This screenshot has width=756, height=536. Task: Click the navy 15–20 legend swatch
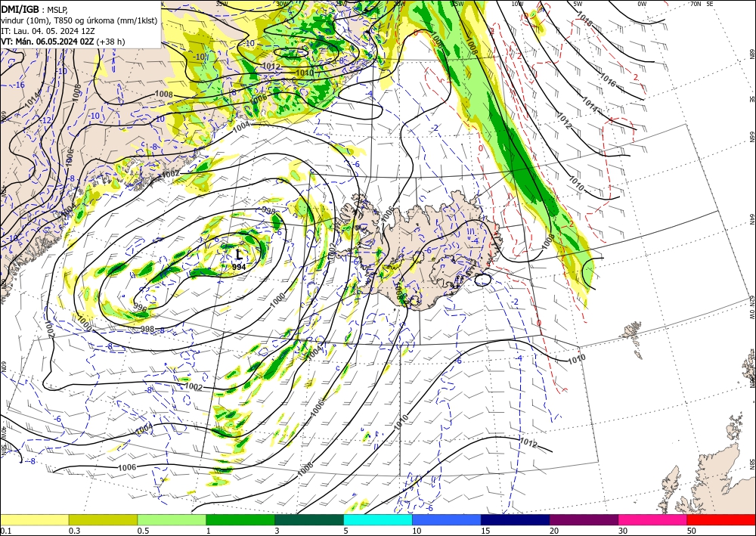tap(516, 519)
